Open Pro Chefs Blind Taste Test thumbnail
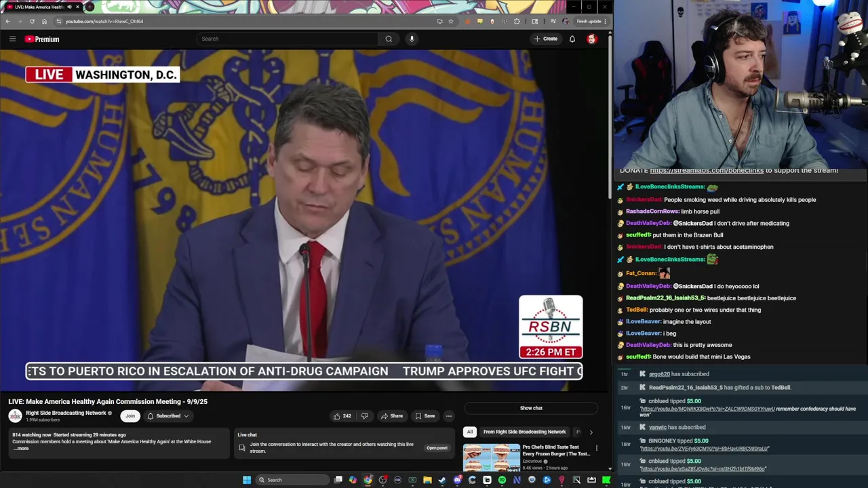Viewport: 868px width, 488px height. (x=491, y=457)
